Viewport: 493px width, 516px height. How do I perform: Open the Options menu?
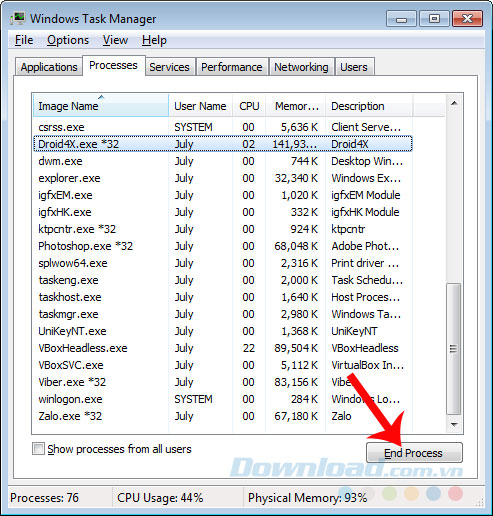[x=68, y=40]
